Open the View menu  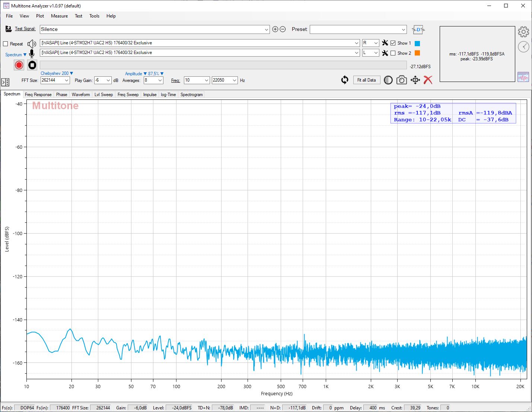(x=24, y=16)
